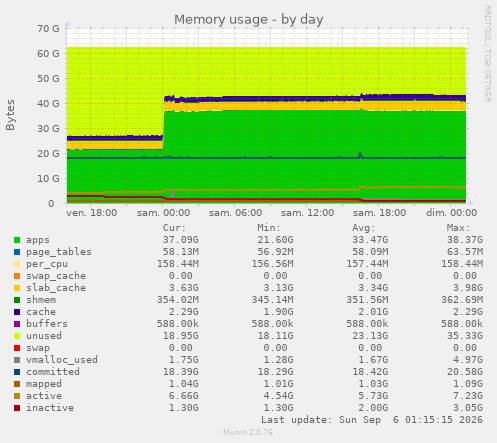Viewport: 497px width, 443px height.
Task: Select the 'apps' legend label
Action: click(x=38, y=240)
